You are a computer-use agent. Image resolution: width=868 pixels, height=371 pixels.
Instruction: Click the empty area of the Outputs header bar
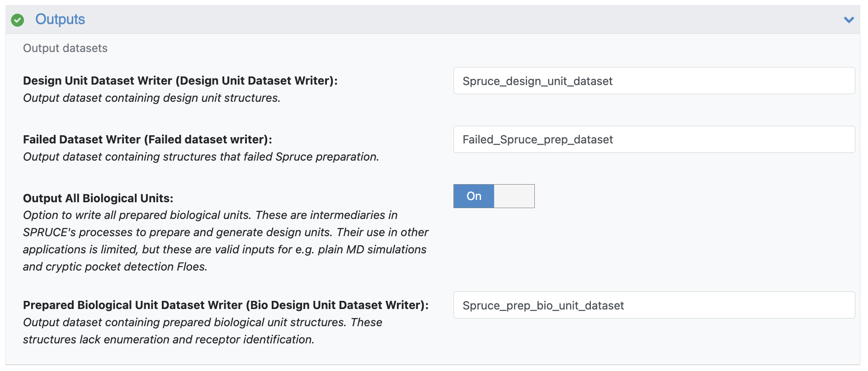pos(452,20)
